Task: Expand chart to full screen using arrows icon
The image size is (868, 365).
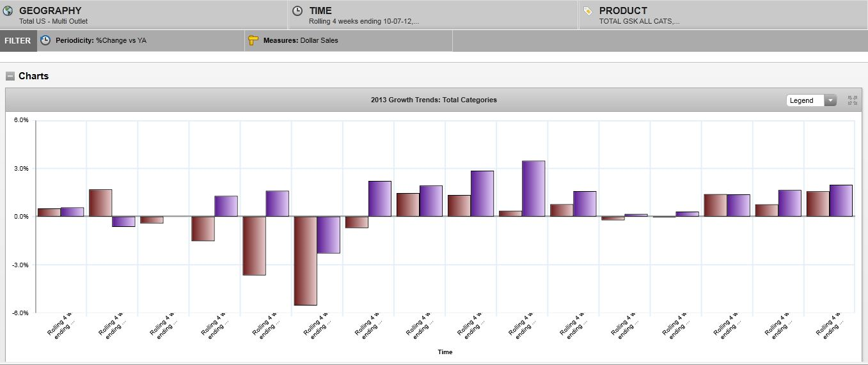Action: [852, 100]
